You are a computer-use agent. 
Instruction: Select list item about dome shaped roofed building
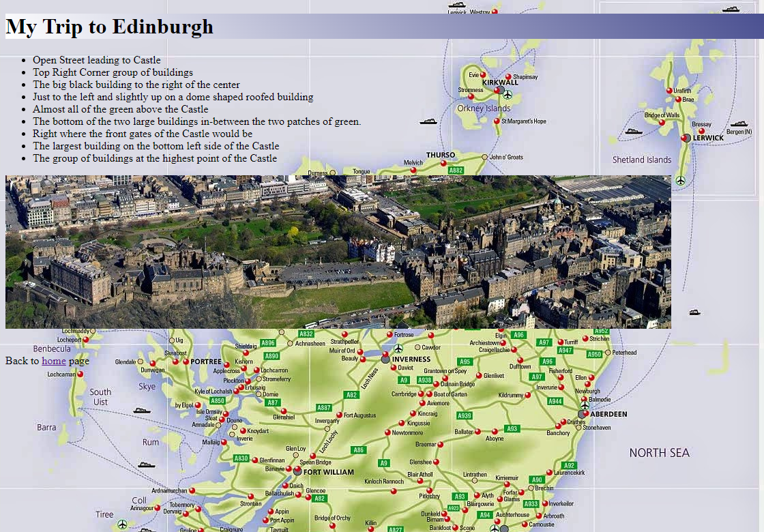[173, 97]
